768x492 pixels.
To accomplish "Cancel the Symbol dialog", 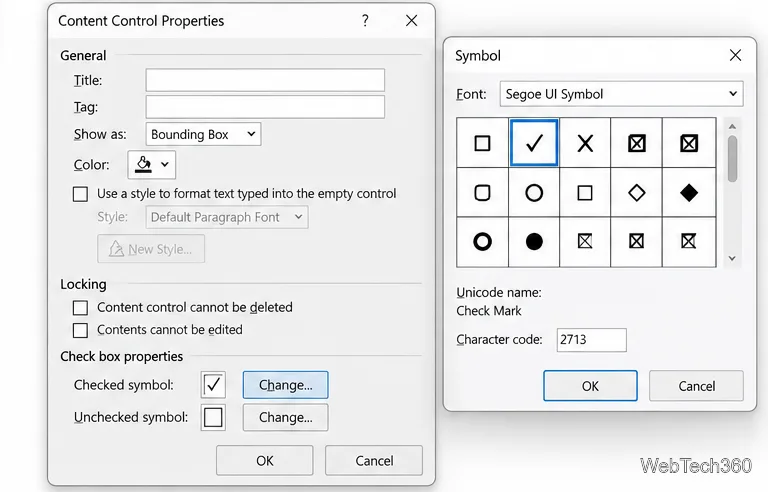I will (696, 386).
